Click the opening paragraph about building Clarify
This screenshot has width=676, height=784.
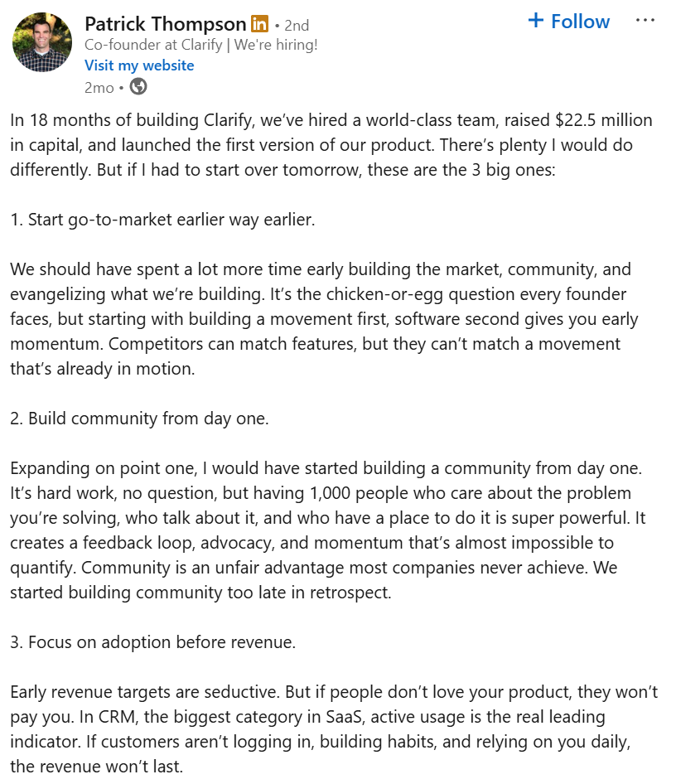[331, 145]
